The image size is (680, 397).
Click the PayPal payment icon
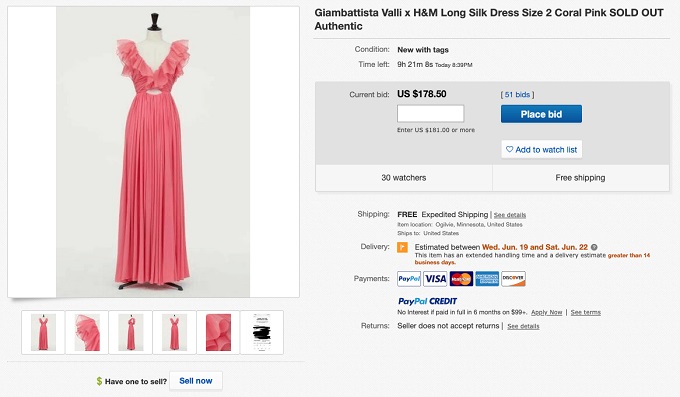point(409,279)
